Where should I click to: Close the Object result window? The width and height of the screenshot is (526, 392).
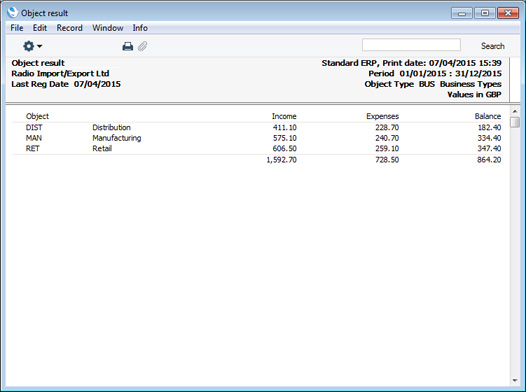(x=508, y=13)
